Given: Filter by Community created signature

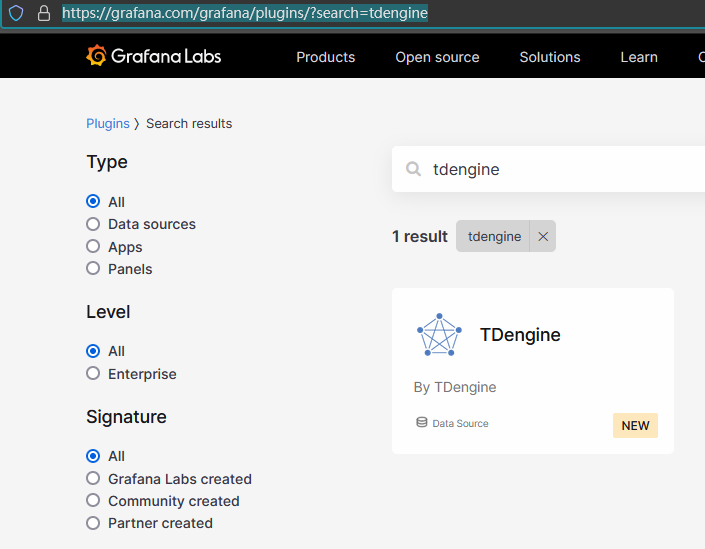Looking at the screenshot, I should click(x=93, y=501).
